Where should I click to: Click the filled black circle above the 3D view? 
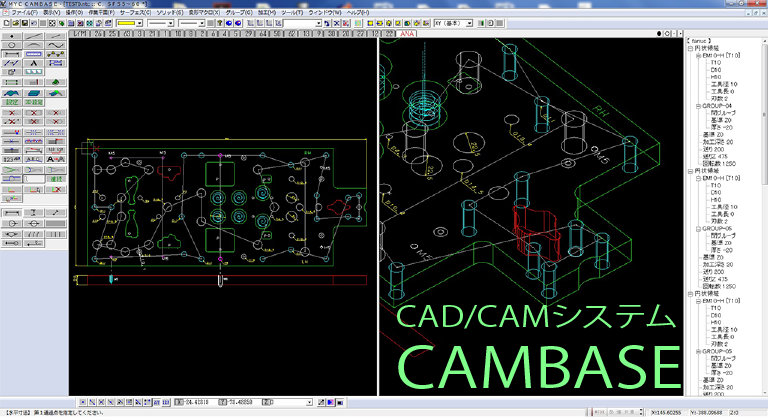tap(659, 34)
